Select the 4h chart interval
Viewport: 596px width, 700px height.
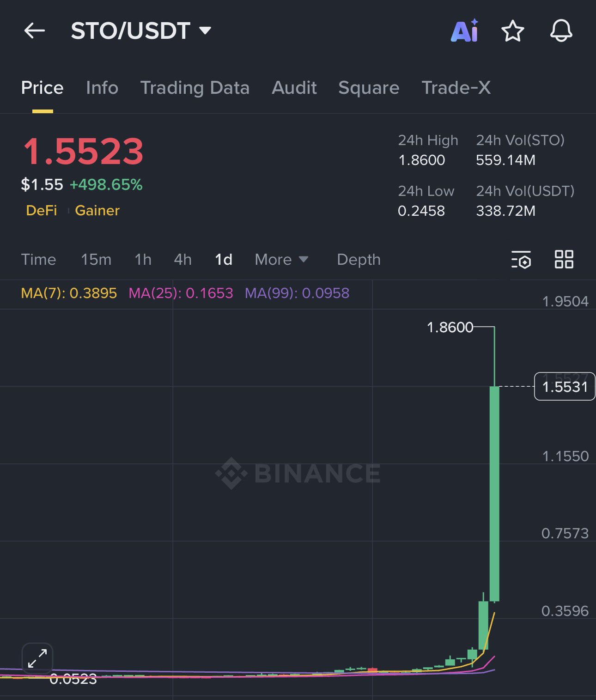[x=182, y=260]
